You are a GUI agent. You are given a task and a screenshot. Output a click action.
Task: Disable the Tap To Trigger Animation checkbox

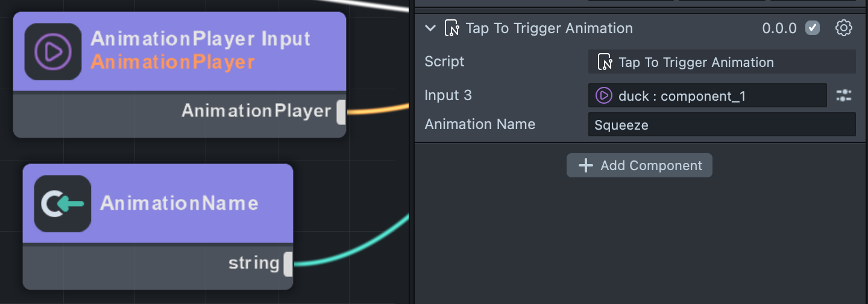pos(813,28)
